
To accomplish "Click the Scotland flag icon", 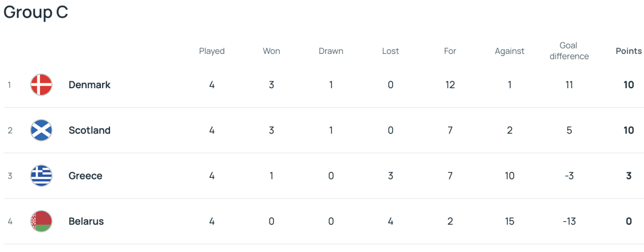I will [41, 130].
